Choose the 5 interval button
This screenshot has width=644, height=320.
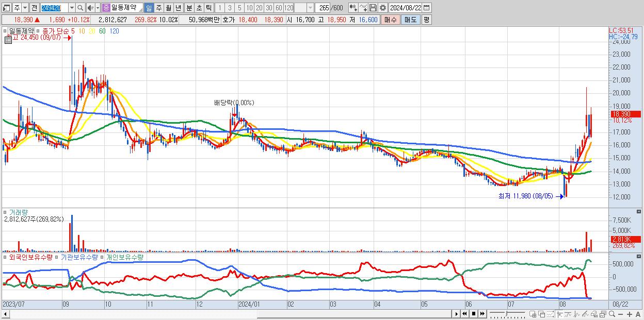(x=239, y=8)
